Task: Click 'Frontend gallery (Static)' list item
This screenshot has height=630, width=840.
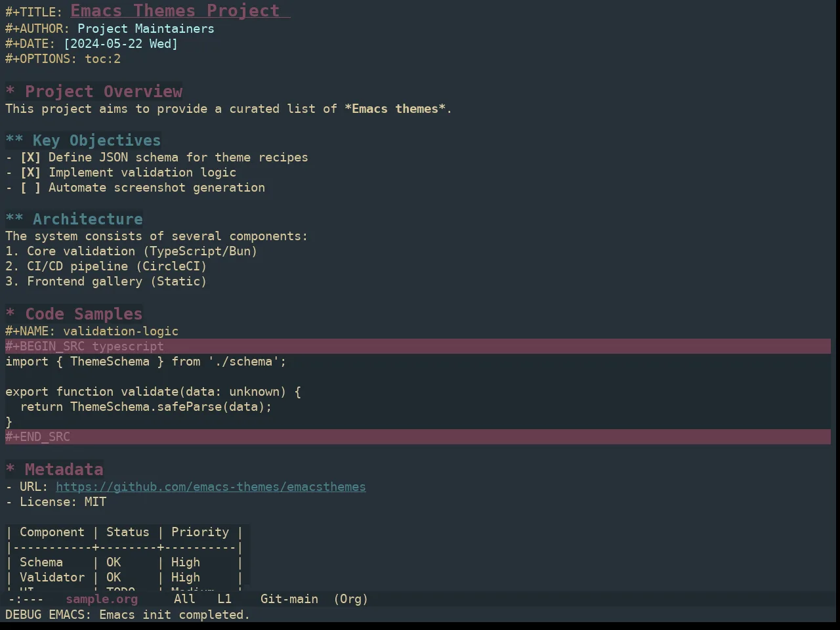Action: point(106,282)
